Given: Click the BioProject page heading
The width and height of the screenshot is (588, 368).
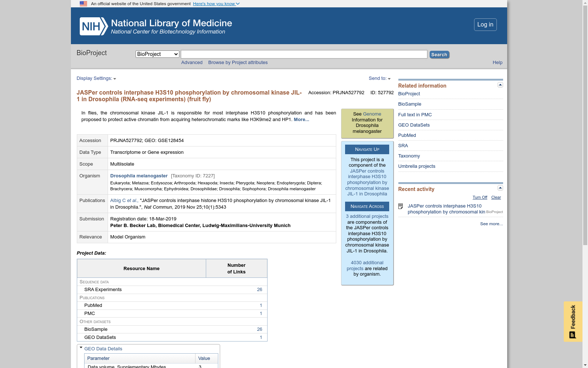Looking at the screenshot, I should pyautogui.click(x=92, y=53).
